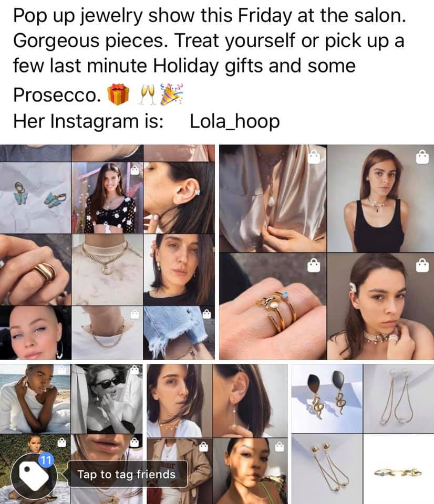Open the small gold rings product photo
This screenshot has height=504, width=434.
(399, 469)
